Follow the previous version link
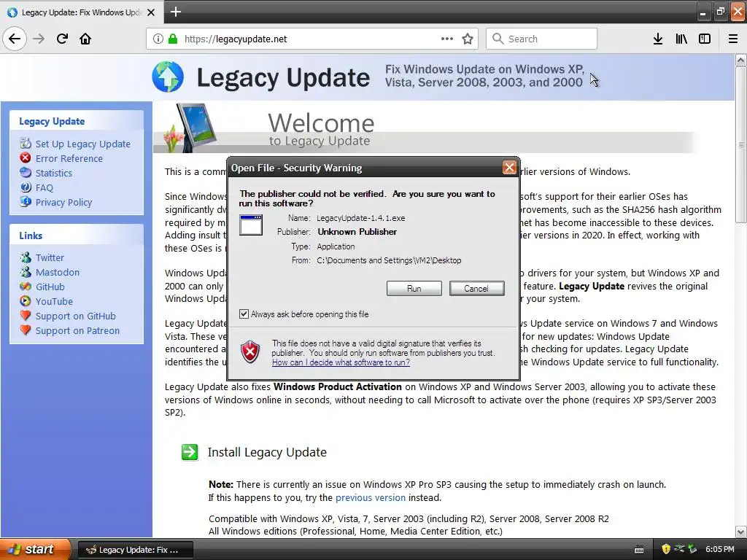Image resolution: width=747 pixels, height=560 pixels. (x=371, y=497)
